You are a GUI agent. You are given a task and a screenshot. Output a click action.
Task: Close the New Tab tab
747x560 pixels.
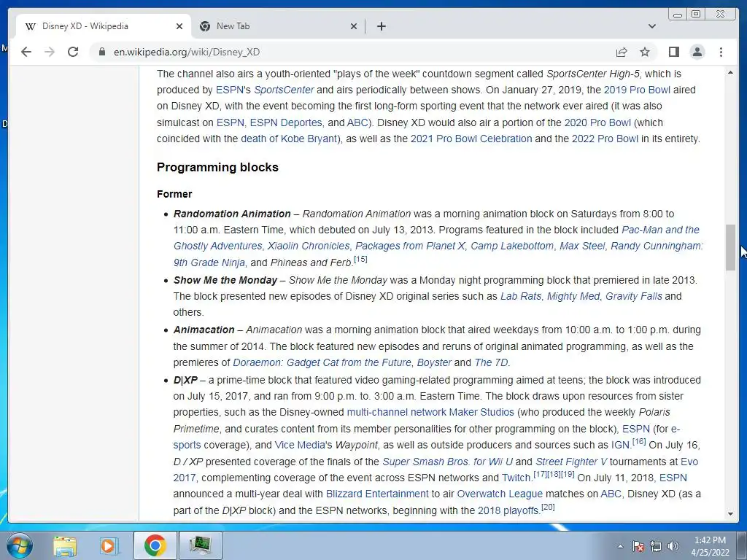(x=354, y=26)
